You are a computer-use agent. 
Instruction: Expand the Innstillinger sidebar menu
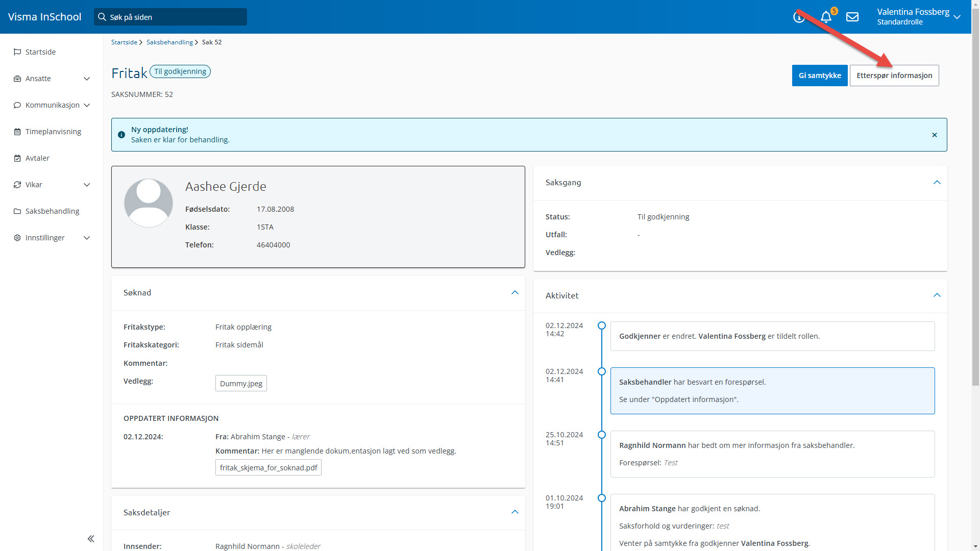[x=87, y=238]
